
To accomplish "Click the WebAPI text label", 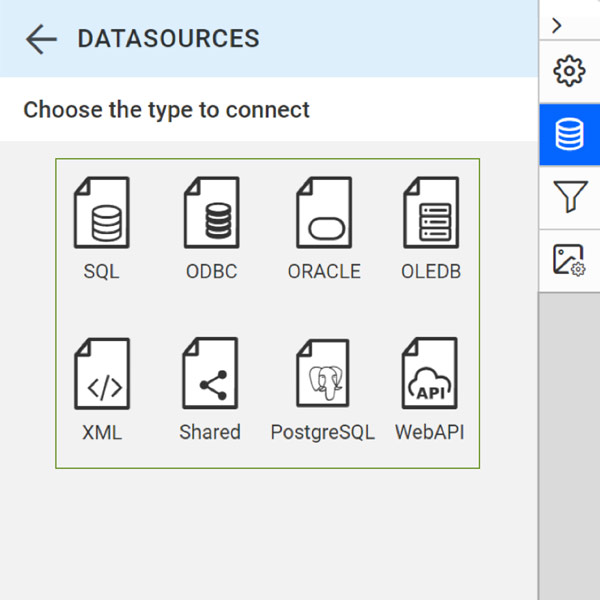I will [x=430, y=432].
